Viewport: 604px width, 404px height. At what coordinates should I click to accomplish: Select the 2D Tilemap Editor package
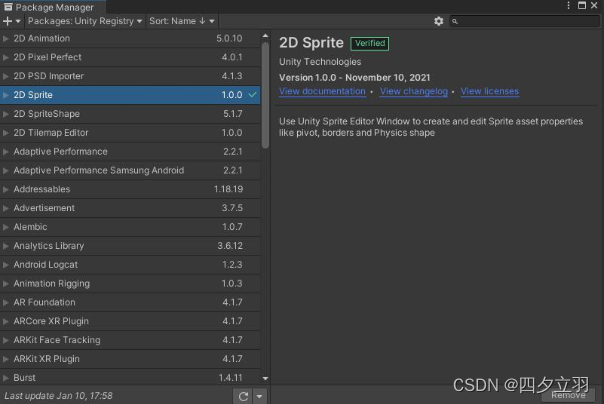pyautogui.click(x=130, y=133)
